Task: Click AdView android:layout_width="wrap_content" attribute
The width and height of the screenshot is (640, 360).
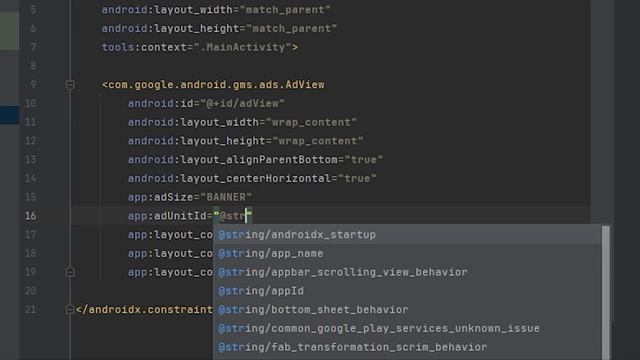Action: point(242,122)
